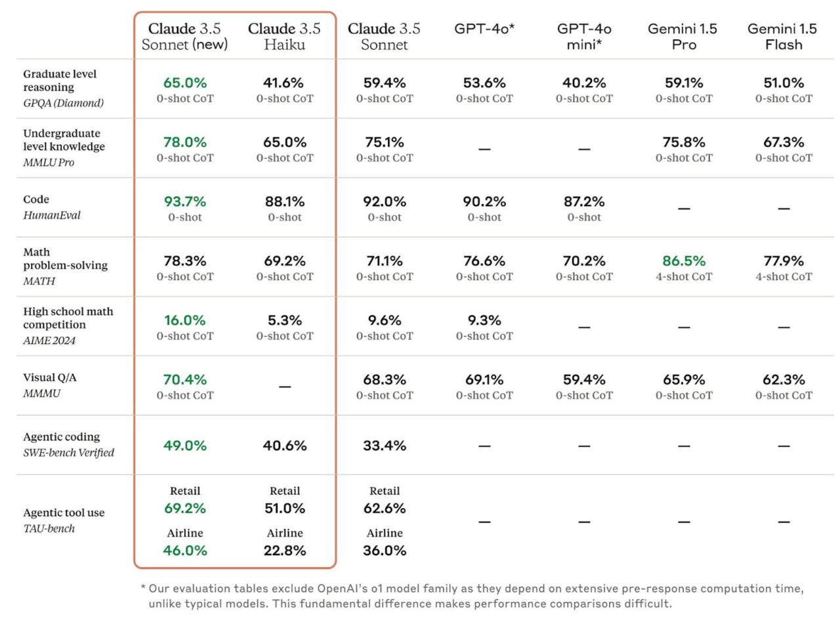Image resolution: width=840 pixels, height=619 pixels.
Task: Click the green 93.7% HumanEval score
Action: (184, 202)
